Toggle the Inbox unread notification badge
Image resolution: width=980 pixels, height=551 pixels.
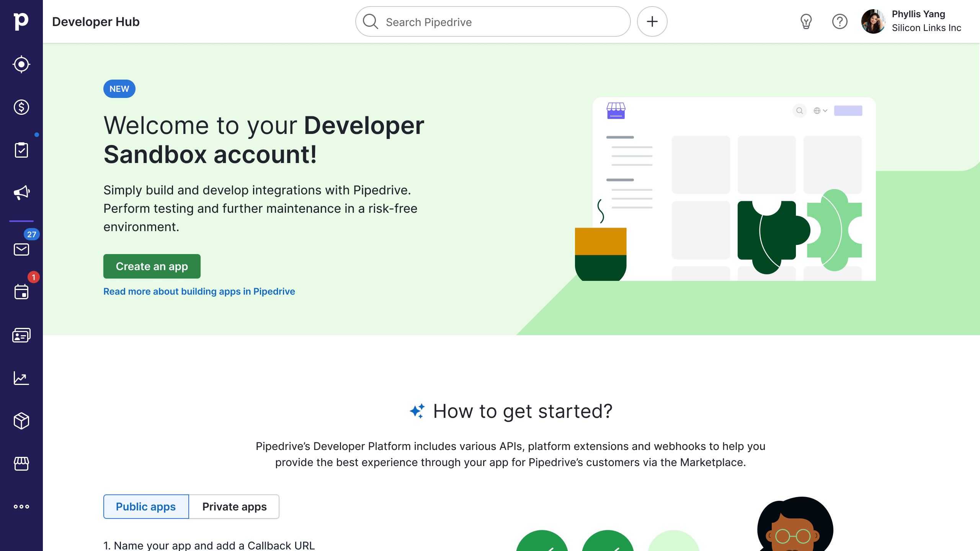click(x=31, y=234)
